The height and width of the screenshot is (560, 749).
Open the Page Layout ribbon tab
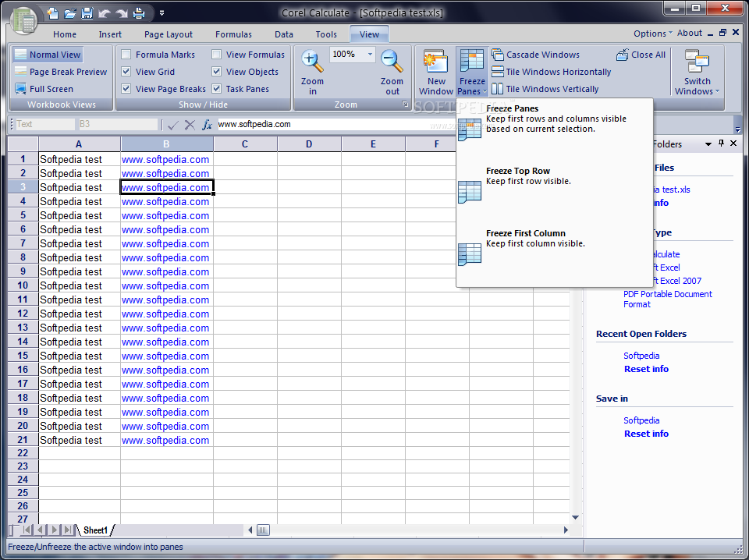169,34
